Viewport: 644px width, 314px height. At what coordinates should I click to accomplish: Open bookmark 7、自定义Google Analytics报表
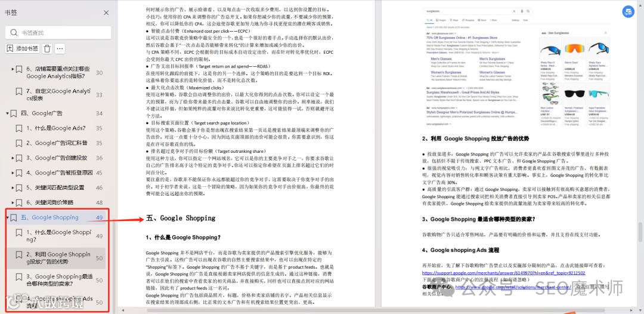[x=58, y=95]
